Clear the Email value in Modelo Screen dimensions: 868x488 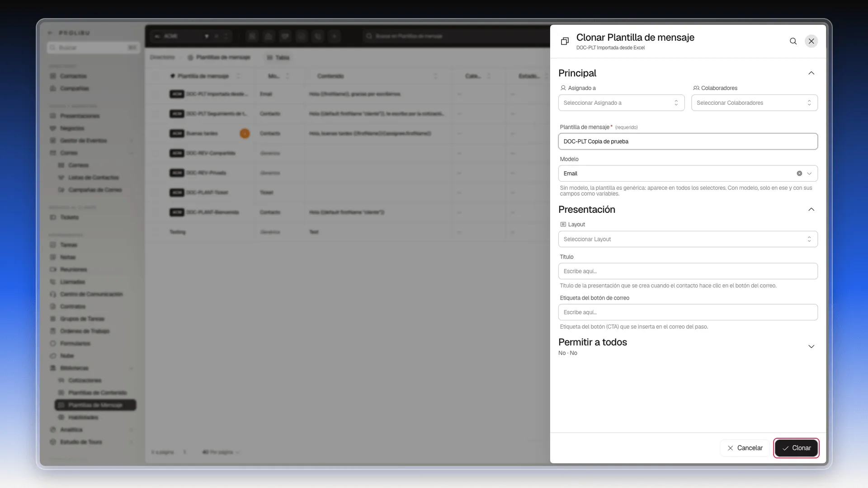click(799, 174)
